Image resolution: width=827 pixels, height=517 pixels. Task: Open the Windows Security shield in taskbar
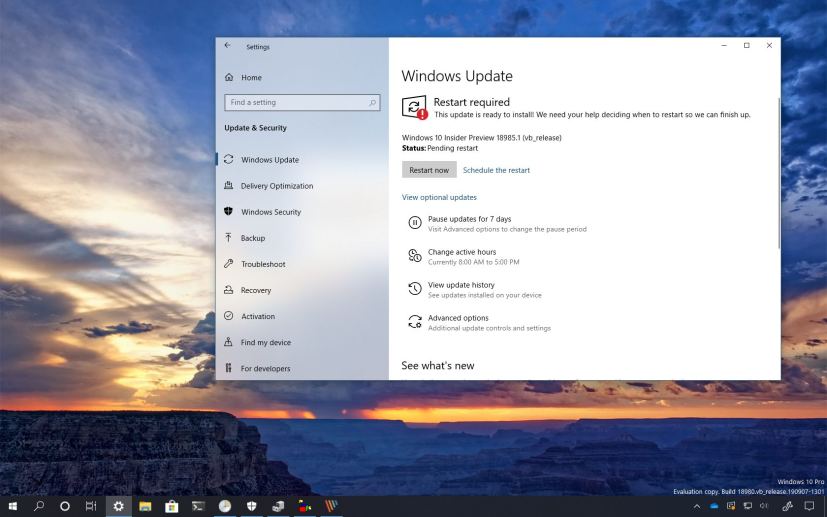(252, 506)
